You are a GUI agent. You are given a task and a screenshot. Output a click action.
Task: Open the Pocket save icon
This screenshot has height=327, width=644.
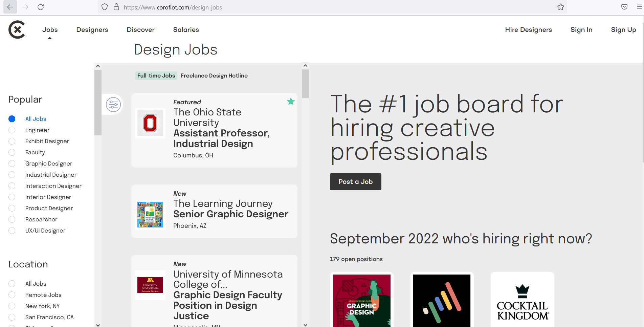point(624,7)
